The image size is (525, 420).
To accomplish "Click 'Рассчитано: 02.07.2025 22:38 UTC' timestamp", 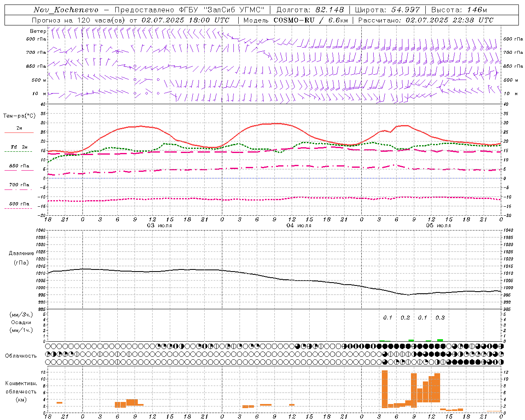I will [426, 20].
